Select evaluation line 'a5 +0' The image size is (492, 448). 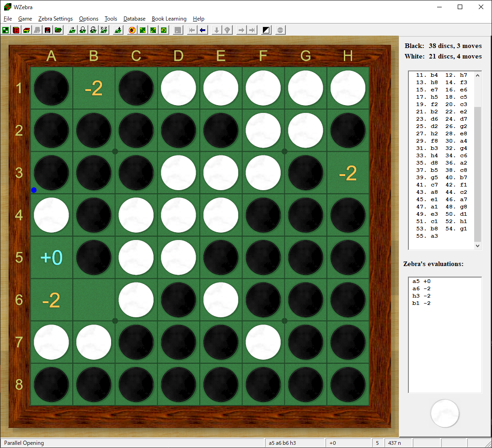pyautogui.click(x=422, y=282)
